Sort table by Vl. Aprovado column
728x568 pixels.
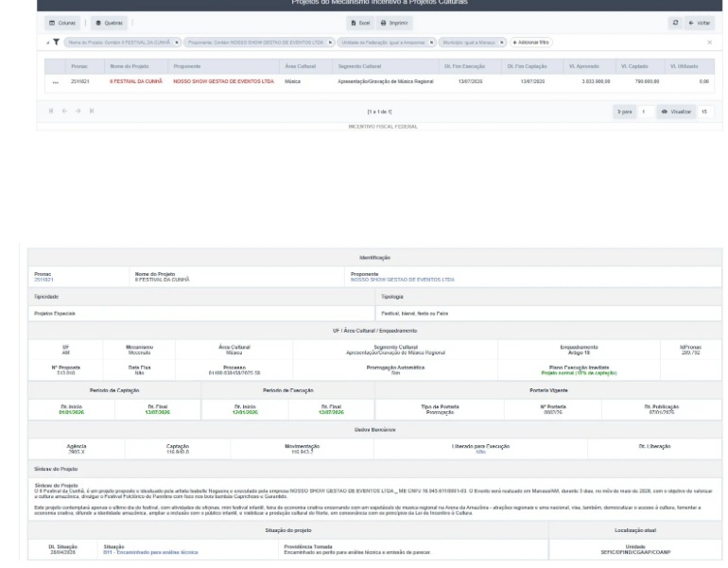pos(583,66)
